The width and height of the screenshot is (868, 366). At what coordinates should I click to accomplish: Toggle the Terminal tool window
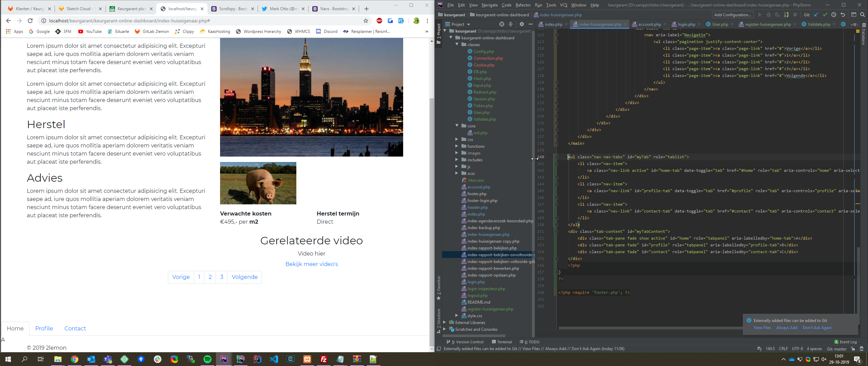coord(502,342)
